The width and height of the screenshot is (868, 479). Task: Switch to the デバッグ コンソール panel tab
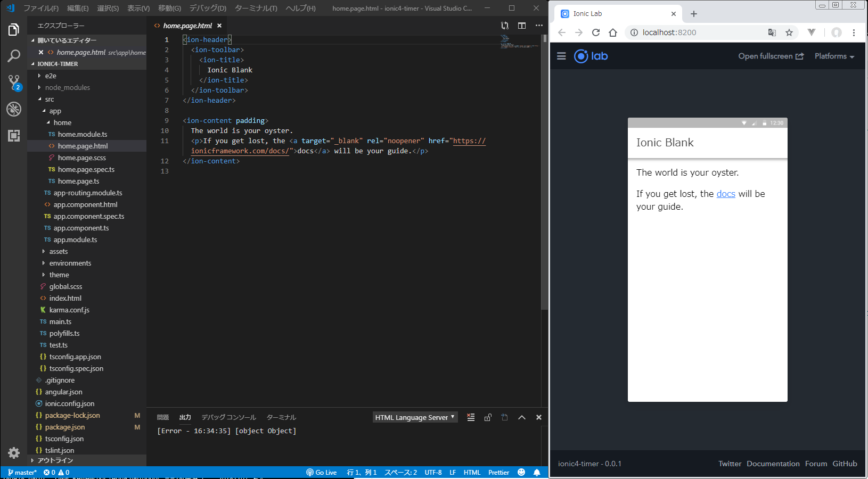228,417
